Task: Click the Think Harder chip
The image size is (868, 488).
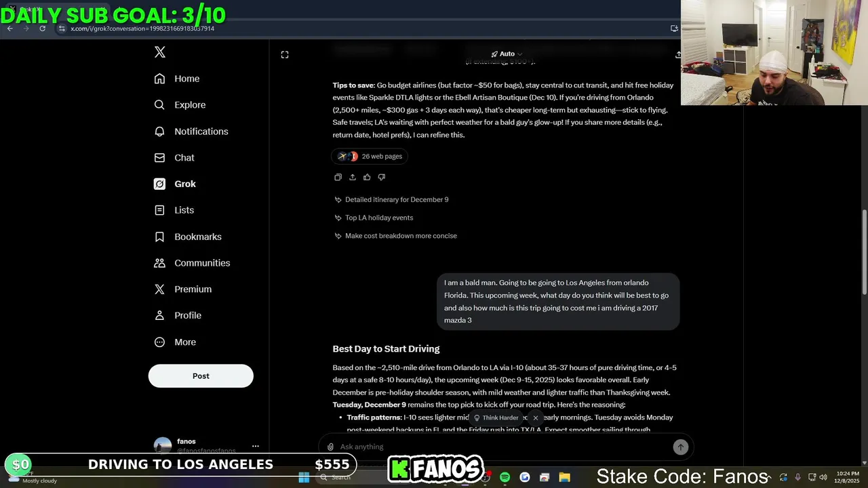Action: [x=496, y=418]
